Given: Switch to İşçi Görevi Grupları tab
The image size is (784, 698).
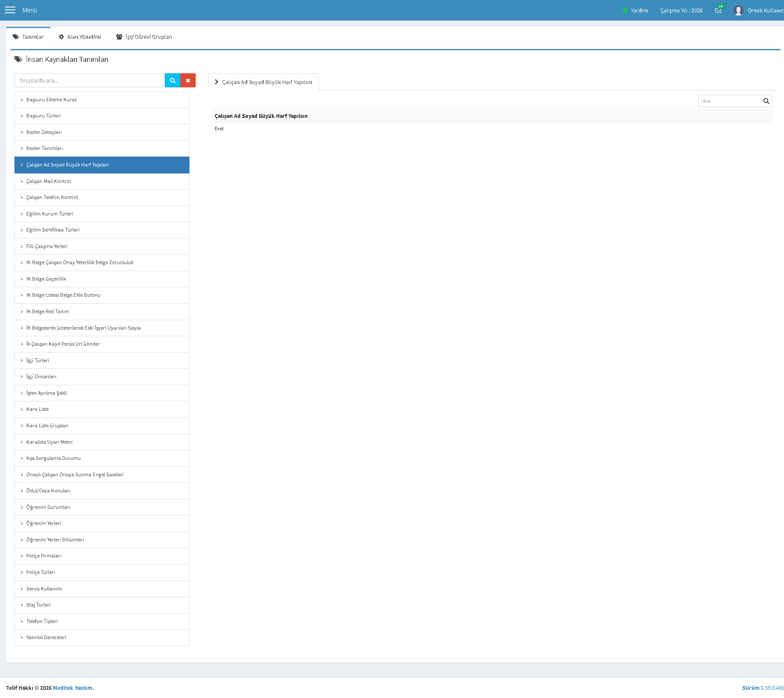Looking at the screenshot, I should 144,37.
